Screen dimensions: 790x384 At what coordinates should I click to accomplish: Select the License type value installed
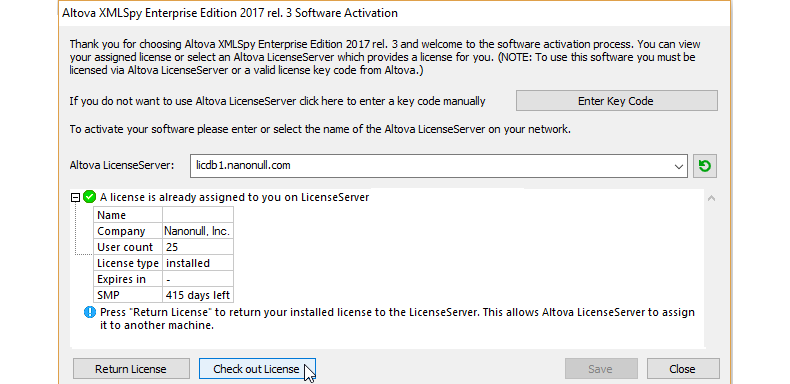pos(198,263)
